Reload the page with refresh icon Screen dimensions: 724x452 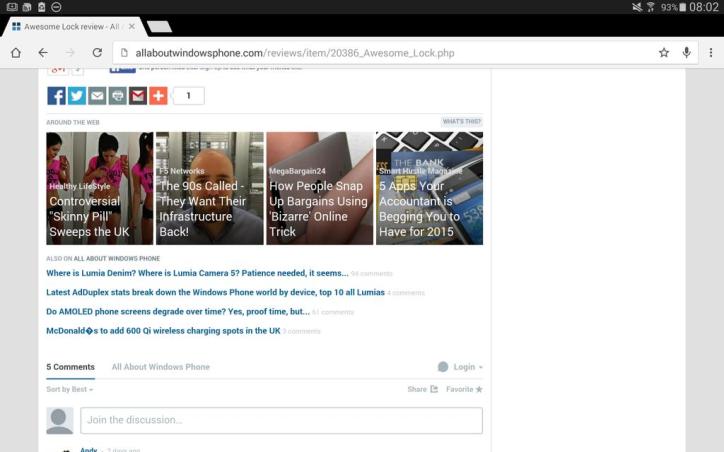click(x=97, y=52)
